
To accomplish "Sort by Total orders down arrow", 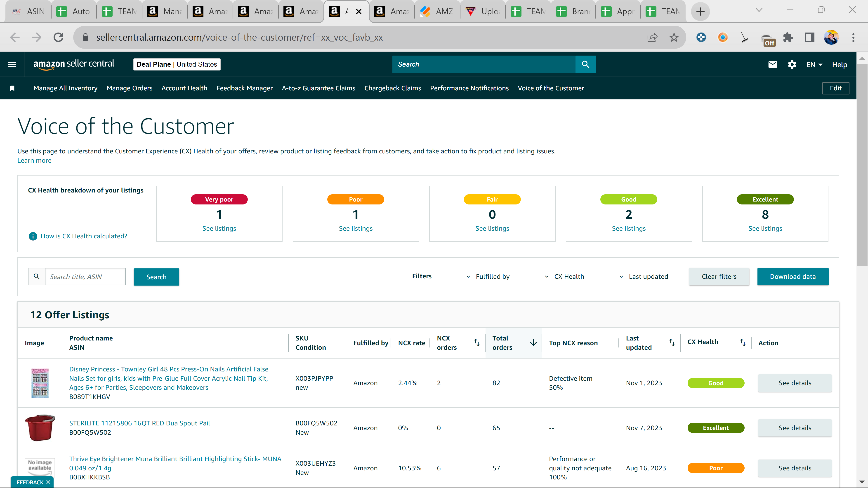I will tap(533, 343).
